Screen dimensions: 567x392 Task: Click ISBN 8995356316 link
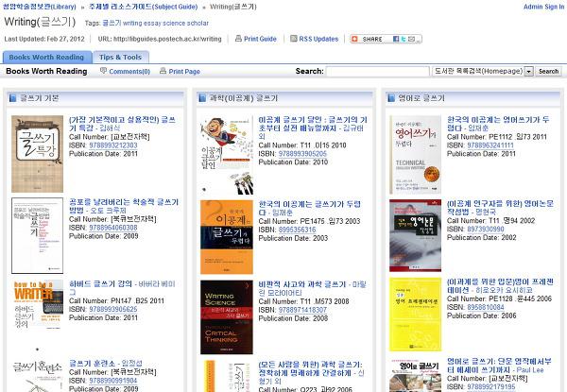tap(298, 230)
